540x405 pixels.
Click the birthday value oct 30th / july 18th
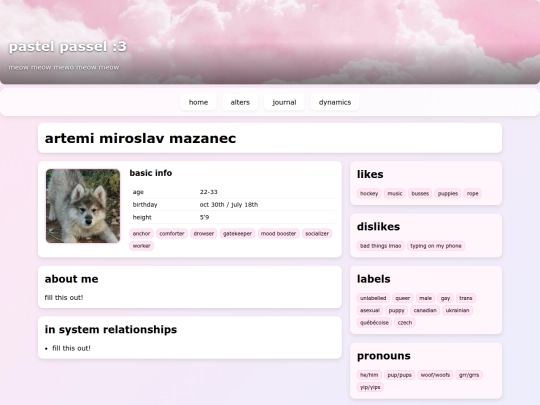pos(229,205)
